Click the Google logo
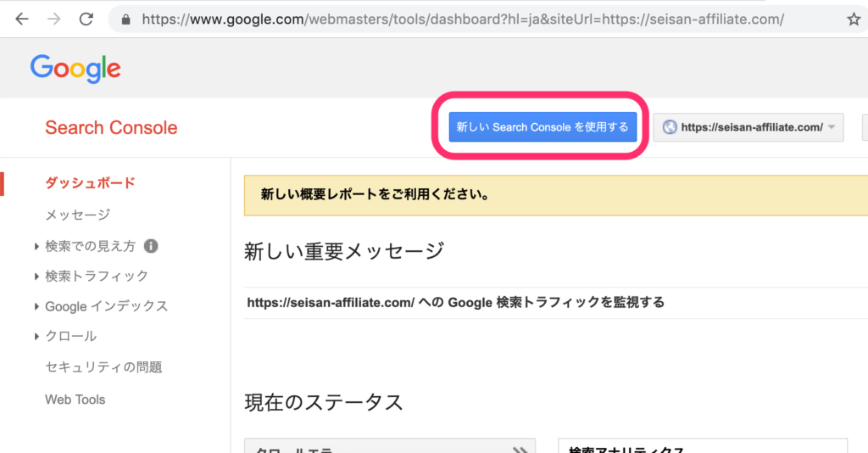 click(x=75, y=68)
